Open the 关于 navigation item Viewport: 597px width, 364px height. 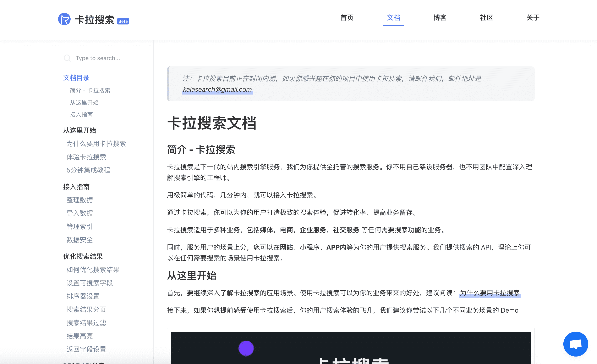click(x=533, y=18)
